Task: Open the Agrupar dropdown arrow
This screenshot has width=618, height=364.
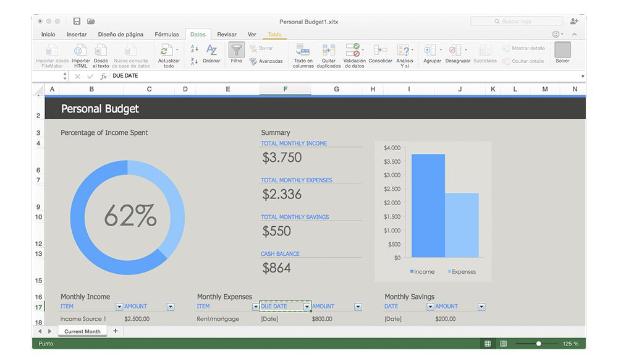Action: point(441,50)
